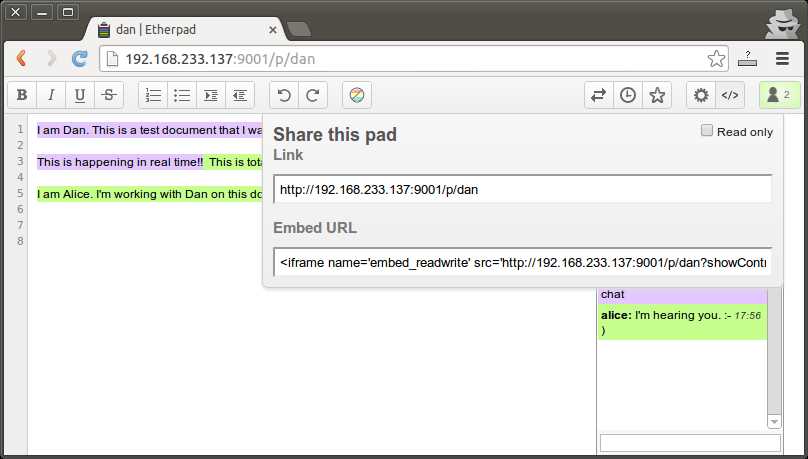This screenshot has height=459, width=808.
Task: Minimize the browser window
Action: (42, 12)
